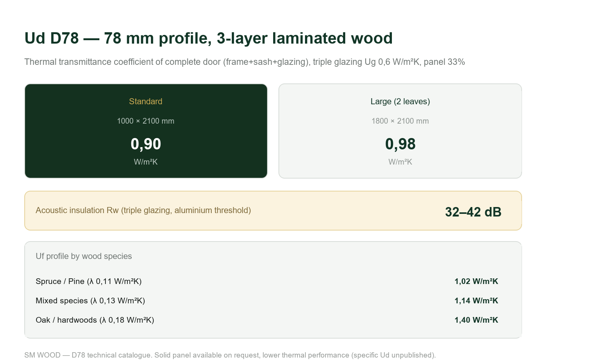This screenshot has width=607, height=364.
Task: Click the 32–42 dB value
Action: 473,212
